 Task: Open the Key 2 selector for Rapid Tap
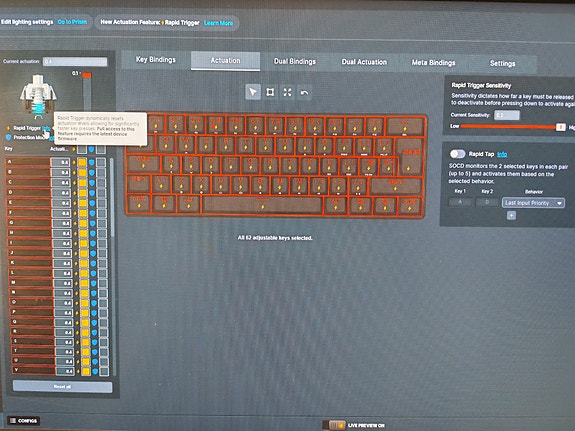coord(487,202)
